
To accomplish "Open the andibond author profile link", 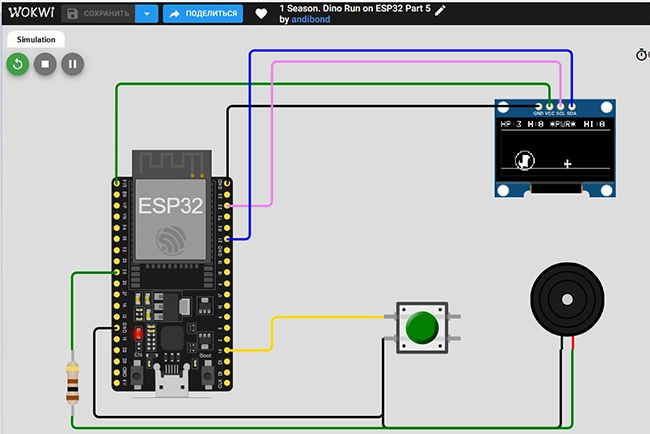I will coord(310,19).
